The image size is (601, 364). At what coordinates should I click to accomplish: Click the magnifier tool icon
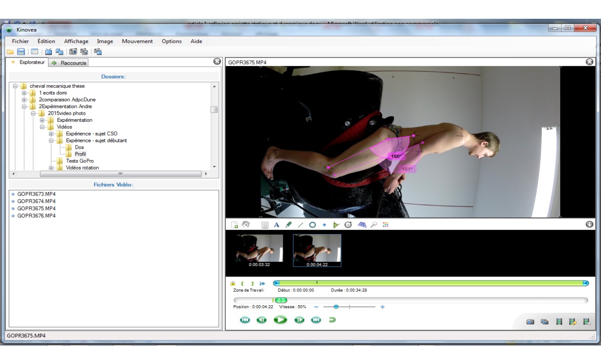click(x=374, y=225)
